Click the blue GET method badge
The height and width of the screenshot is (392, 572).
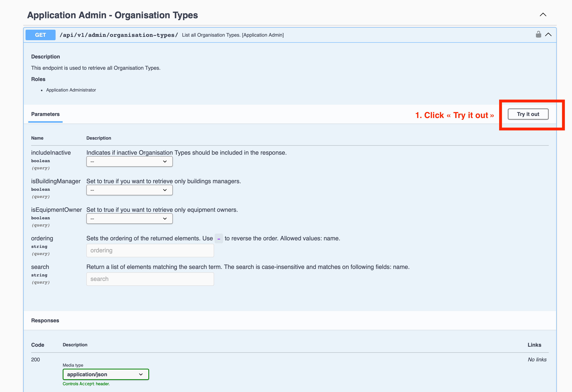pos(41,35)
